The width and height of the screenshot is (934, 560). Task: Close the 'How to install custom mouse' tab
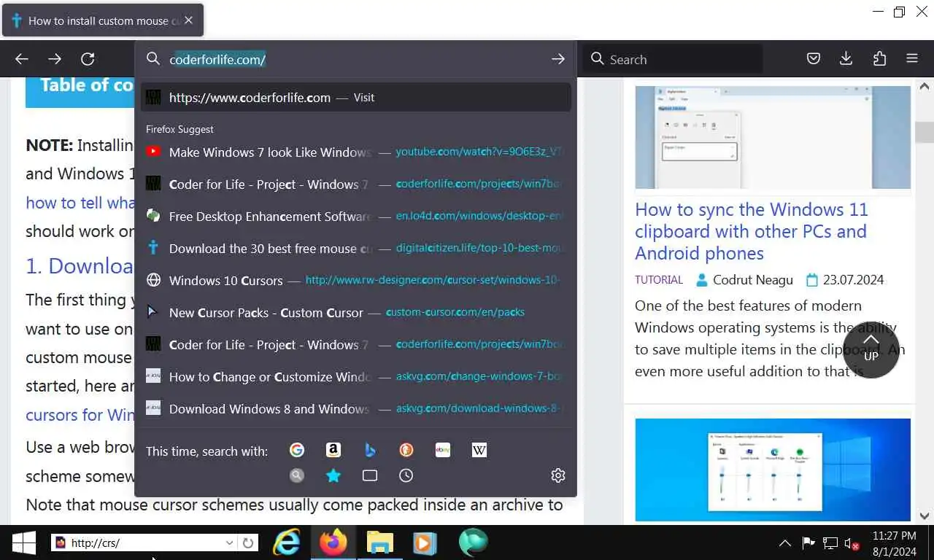[188, 20]
